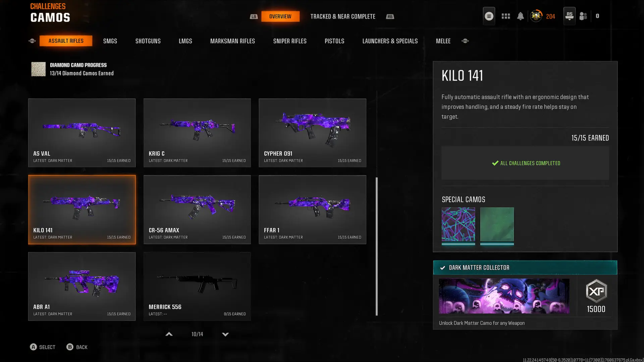This screenshot has height=362, width=644.
Task: Open Tracked & Near Complete tab
Action: tap(343, 16)
